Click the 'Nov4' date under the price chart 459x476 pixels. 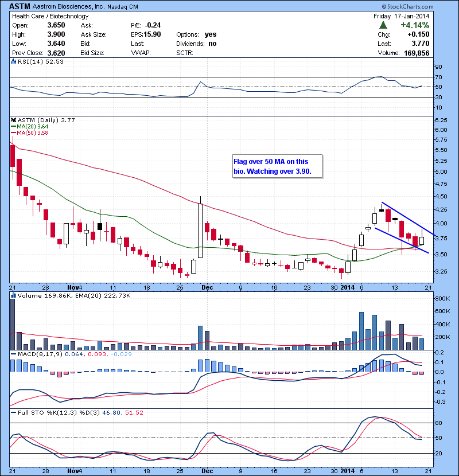[75, 287]
